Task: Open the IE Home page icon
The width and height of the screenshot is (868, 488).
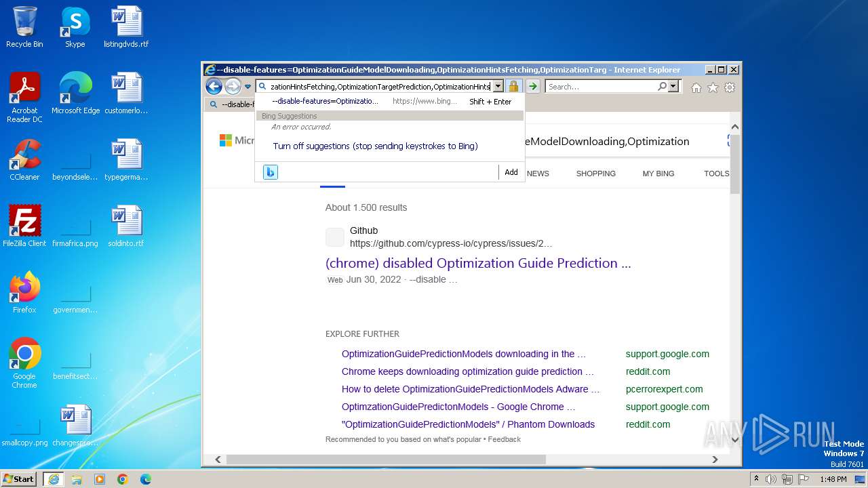Action: tap(696, 87)
